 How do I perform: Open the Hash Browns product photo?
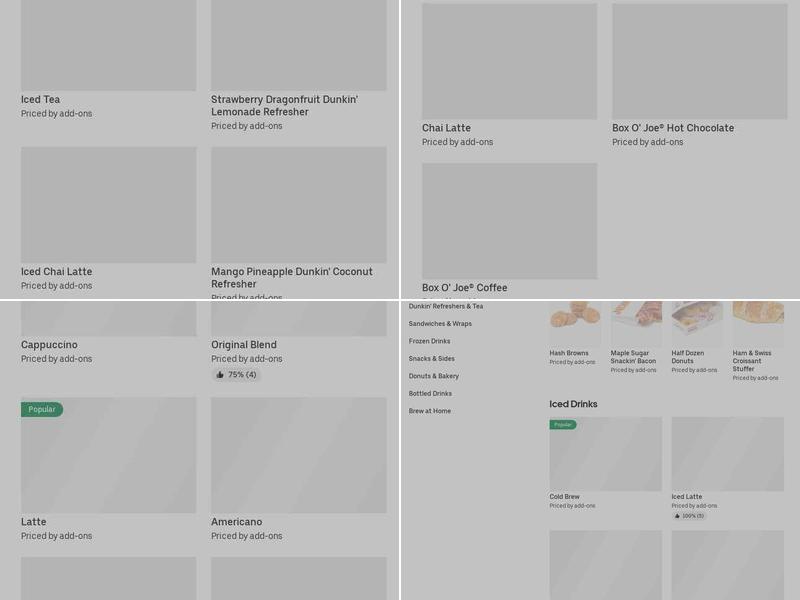point(575,322)
